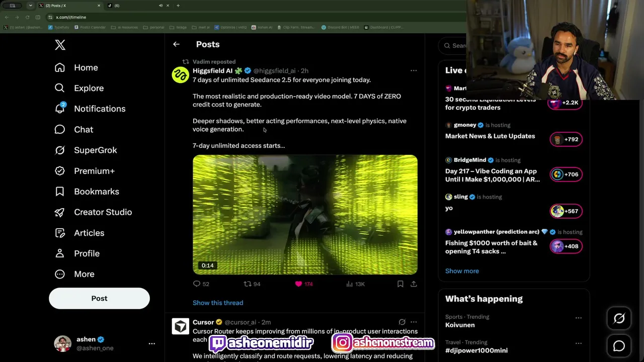644x362 pixels.
Task: Open the Bookmarks icon in sidebar
Action: (60, 192)
